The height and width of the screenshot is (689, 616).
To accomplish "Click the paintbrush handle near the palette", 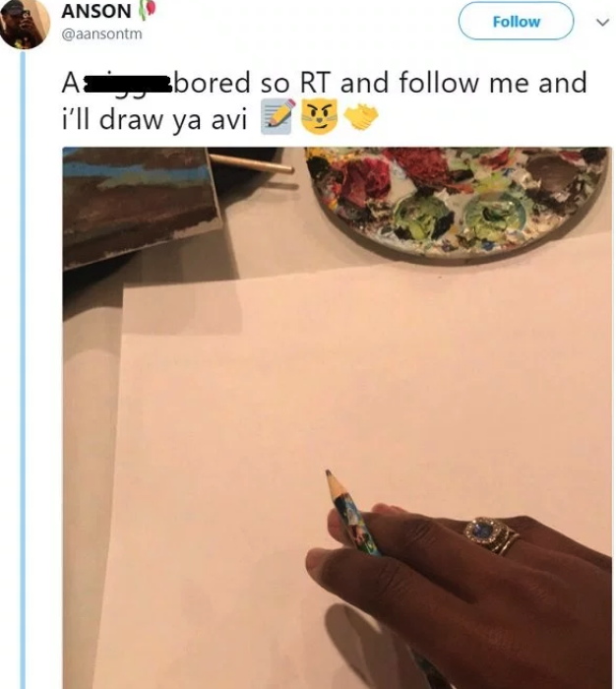I will [258, 164].
